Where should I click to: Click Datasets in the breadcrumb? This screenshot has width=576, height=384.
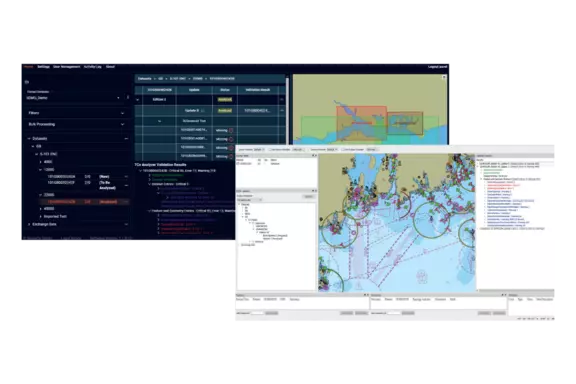coord(144,79)
